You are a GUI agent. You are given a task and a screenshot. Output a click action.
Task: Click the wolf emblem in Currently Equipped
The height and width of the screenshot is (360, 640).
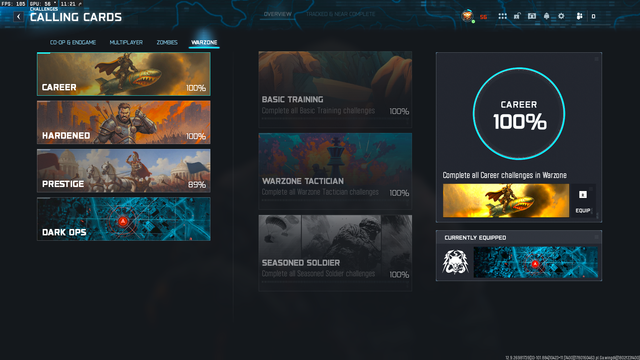pyautogui.click(x=455, y=262)
